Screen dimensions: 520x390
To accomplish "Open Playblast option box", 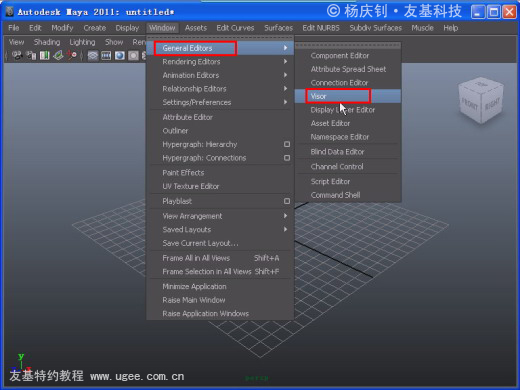I will click(x=287, y=201).
